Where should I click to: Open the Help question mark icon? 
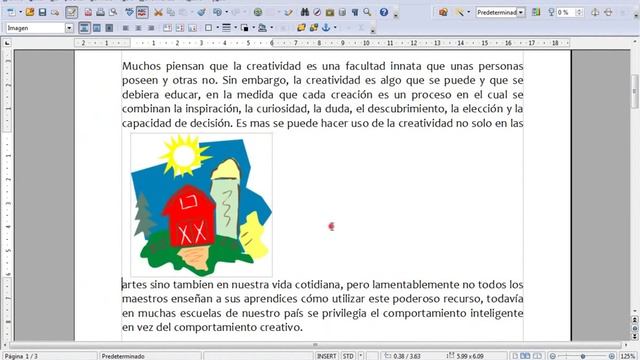pos(384,12)
